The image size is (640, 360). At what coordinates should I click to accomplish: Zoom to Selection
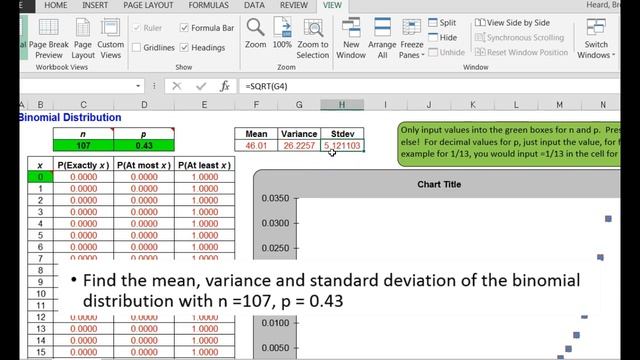313,39
